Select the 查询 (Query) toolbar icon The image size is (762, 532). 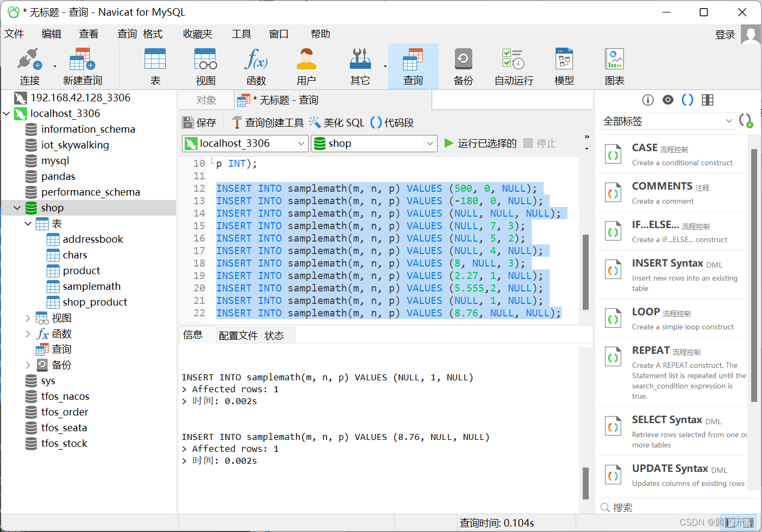tap(413, 66)
